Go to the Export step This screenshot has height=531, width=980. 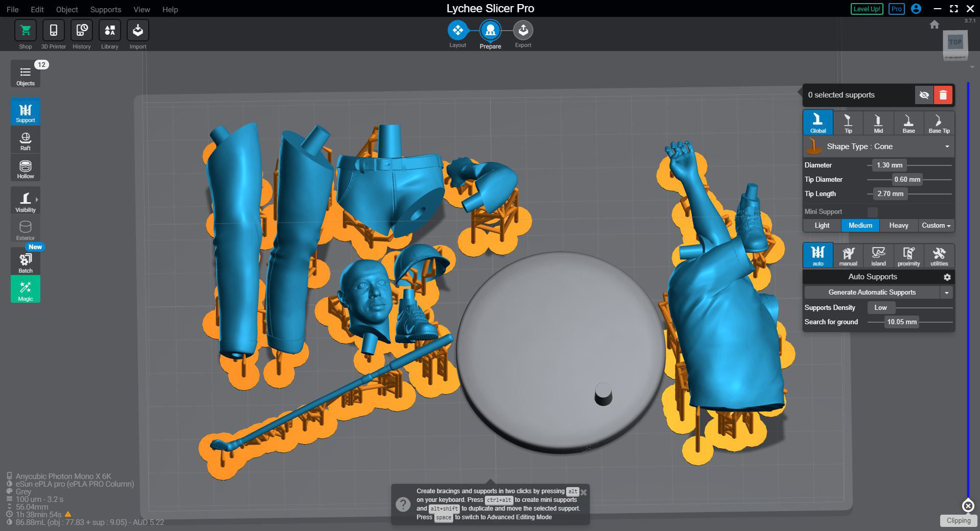pyautogui.click(x=523, y=30)
